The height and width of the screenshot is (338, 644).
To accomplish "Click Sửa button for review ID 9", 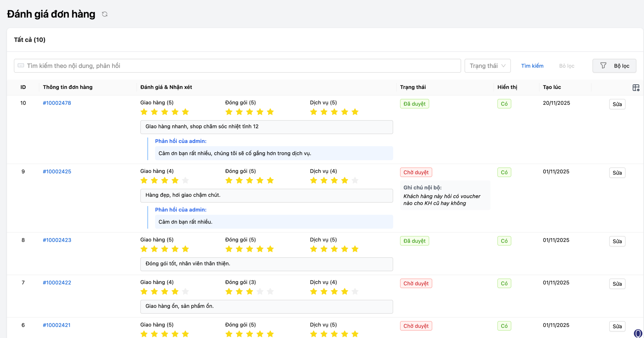I will (617, 173).
